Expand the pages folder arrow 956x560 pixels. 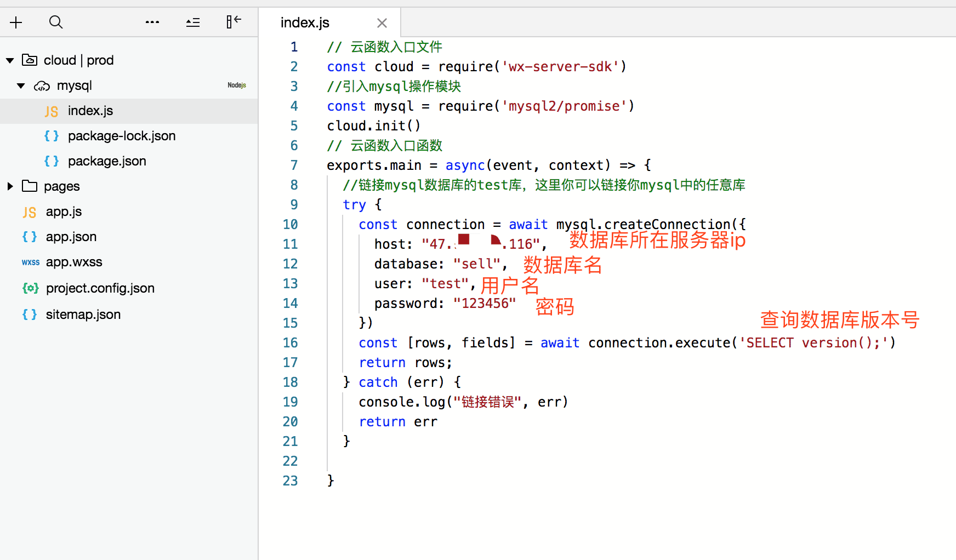[10, 186]
